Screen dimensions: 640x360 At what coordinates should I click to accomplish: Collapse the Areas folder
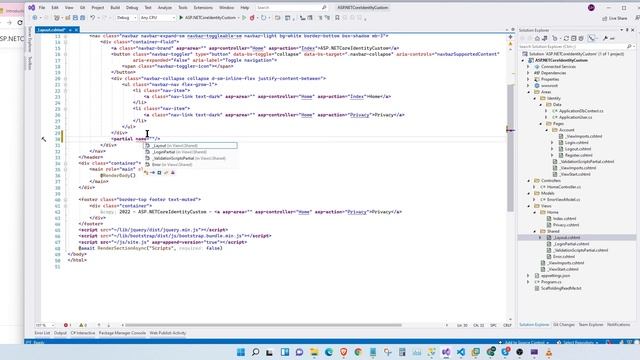click(x=529, y=92)
